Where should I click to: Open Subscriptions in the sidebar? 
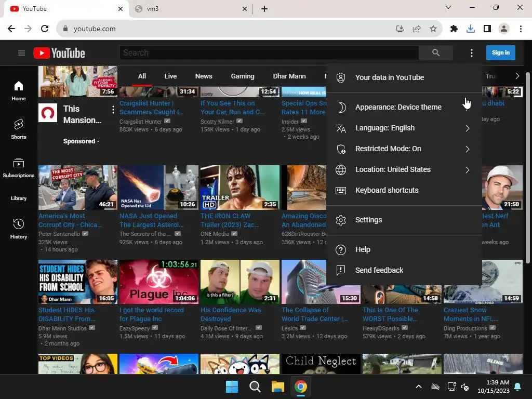(x=19, y=168)
